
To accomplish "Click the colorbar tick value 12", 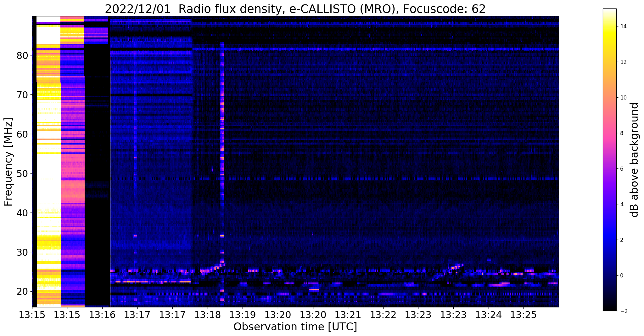I will click(x=623, y=62).
